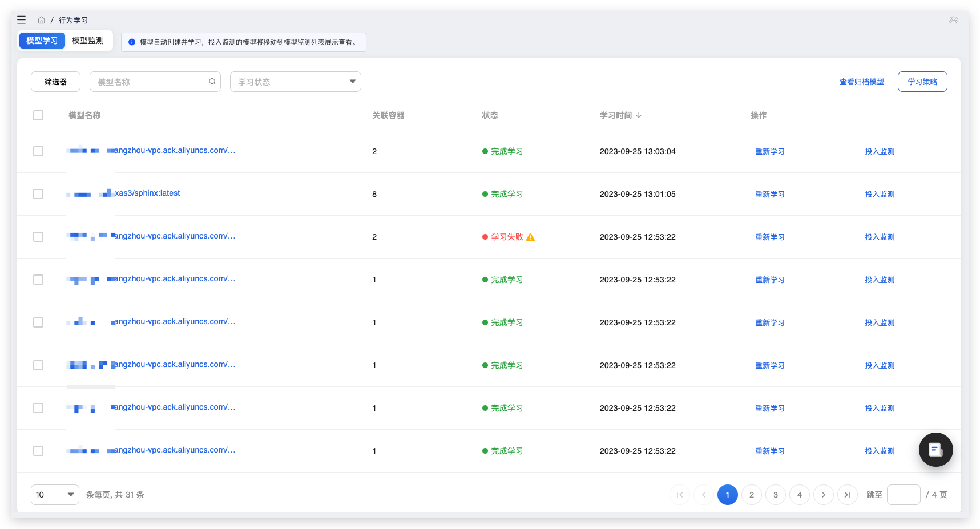The width and height of the screenshot is (980, 529).
Task: Click the home breadcrumb icon
Action: click(x=42, y=20)
